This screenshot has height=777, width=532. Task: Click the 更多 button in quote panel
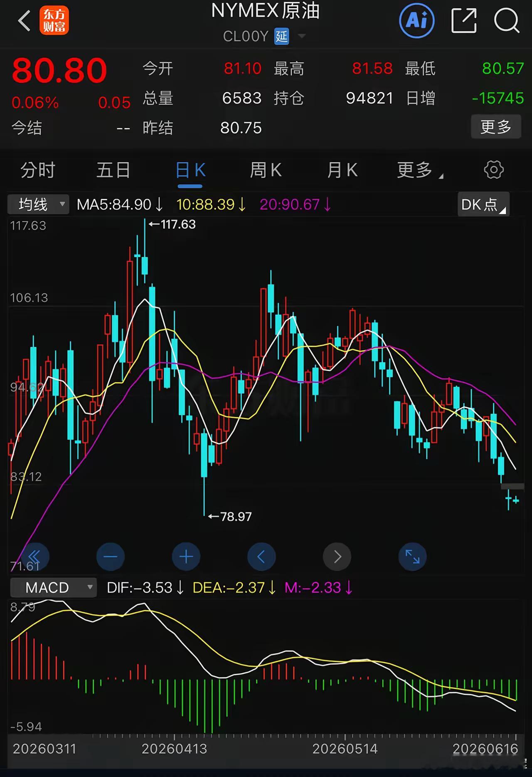[x=496, y=127]
